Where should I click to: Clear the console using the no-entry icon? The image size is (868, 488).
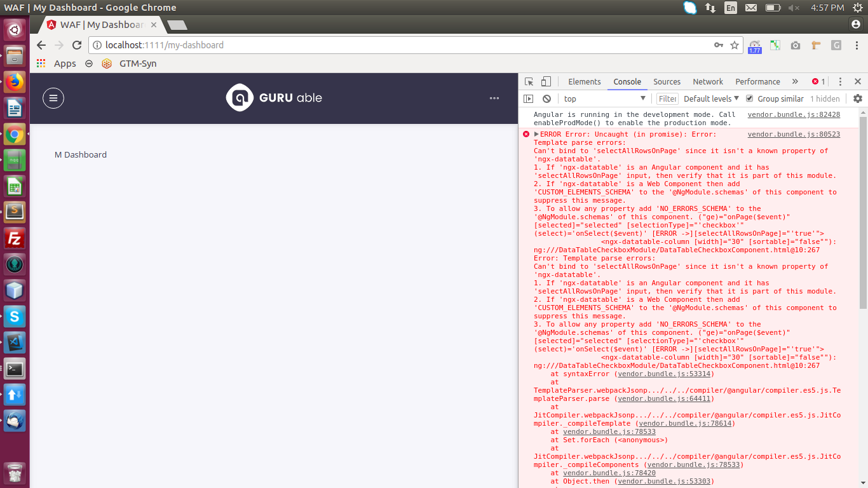coord(546,98)
